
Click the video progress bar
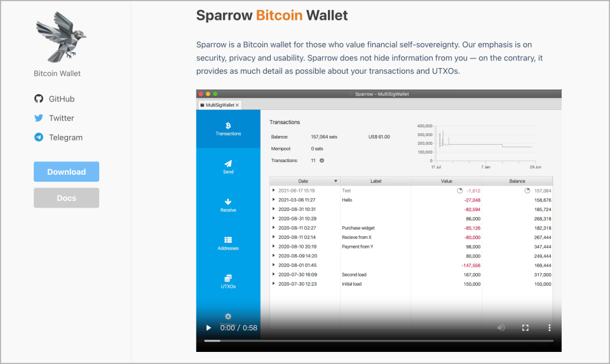[379, 340]
